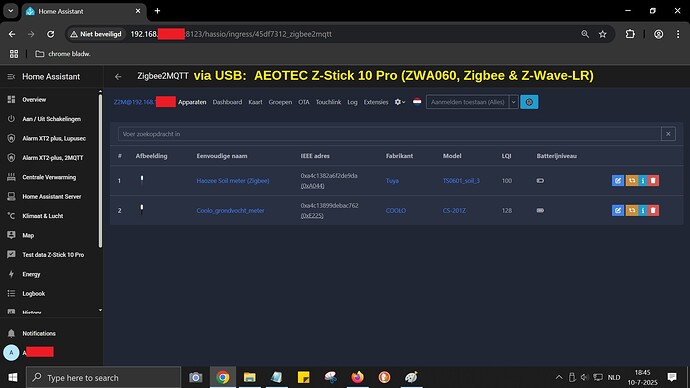Open Chrome extensions puzzle icon

[630, 34]
